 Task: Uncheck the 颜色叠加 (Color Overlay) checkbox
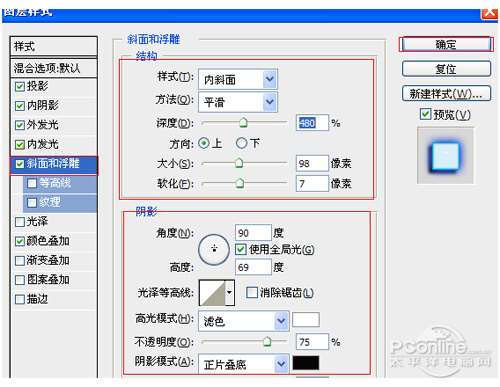click(x=20, y=241)
